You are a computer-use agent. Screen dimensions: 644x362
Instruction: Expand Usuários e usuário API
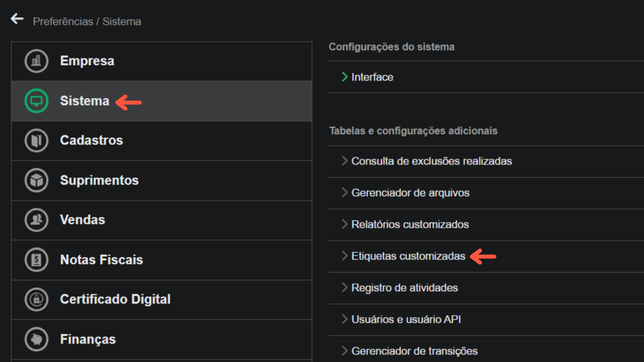406,319
